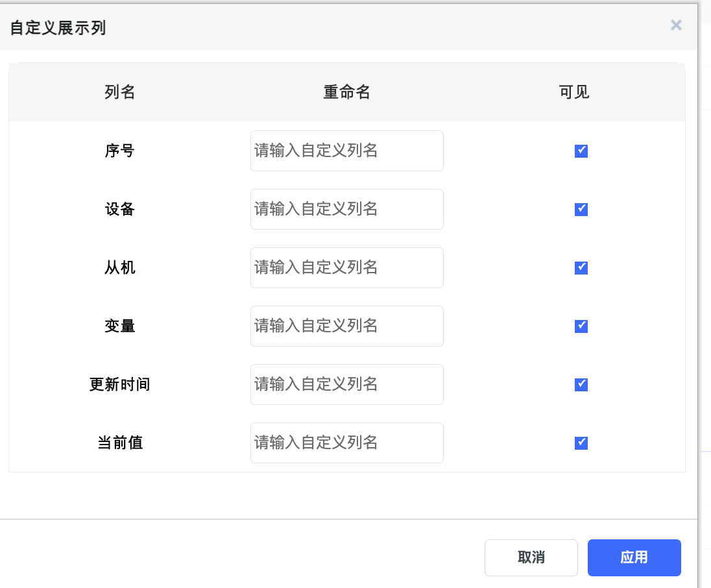Select the 变量 row label
Image resolution: width=711 pixels, height=588 pixels.
coord(120,326)
